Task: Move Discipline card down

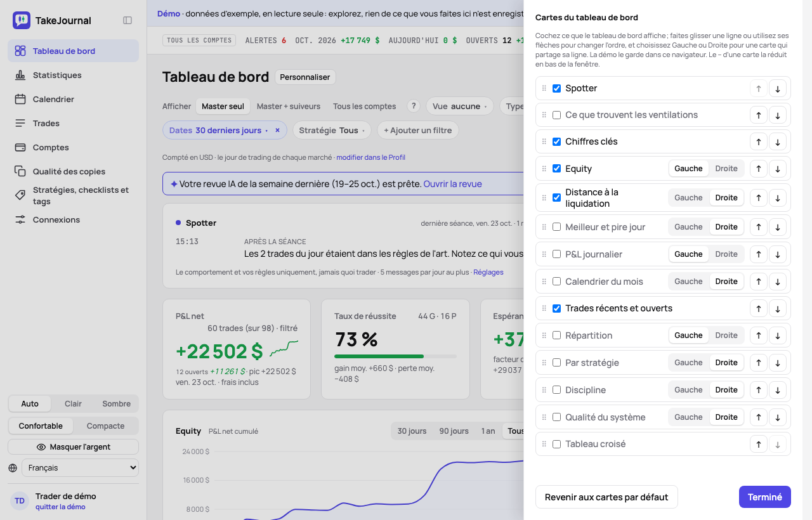Action: (x=778, y=390)
